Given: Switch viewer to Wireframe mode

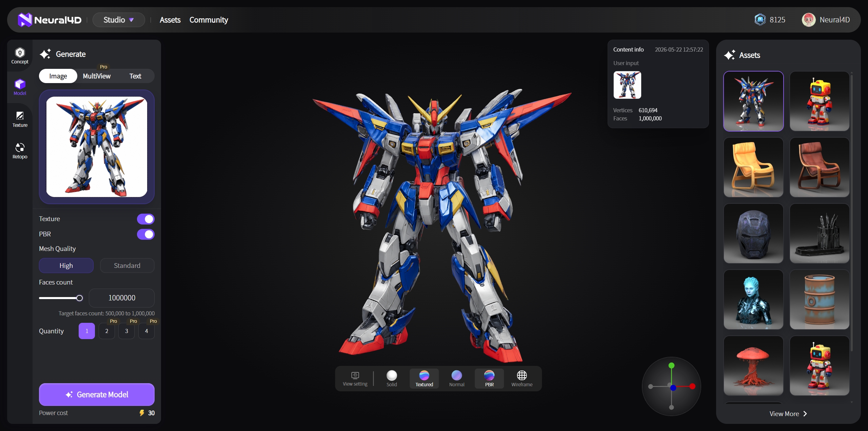Looking at the screenshot, I should [522, 378].
